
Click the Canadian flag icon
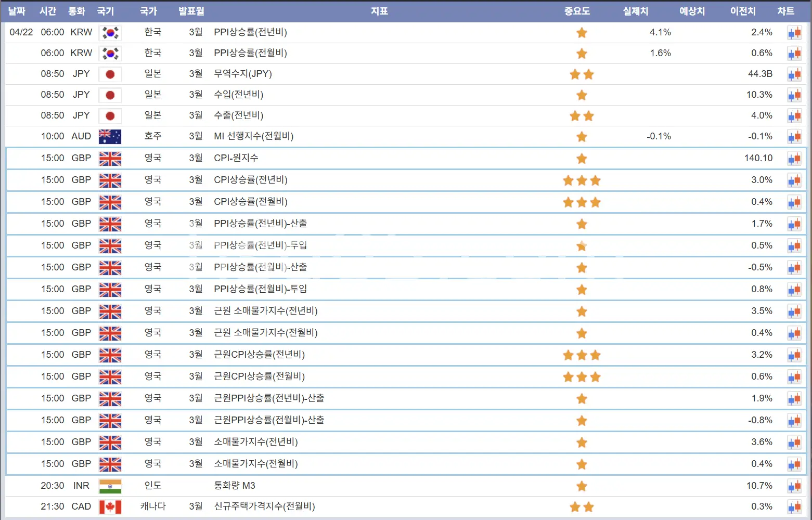(x=110, y=507)
